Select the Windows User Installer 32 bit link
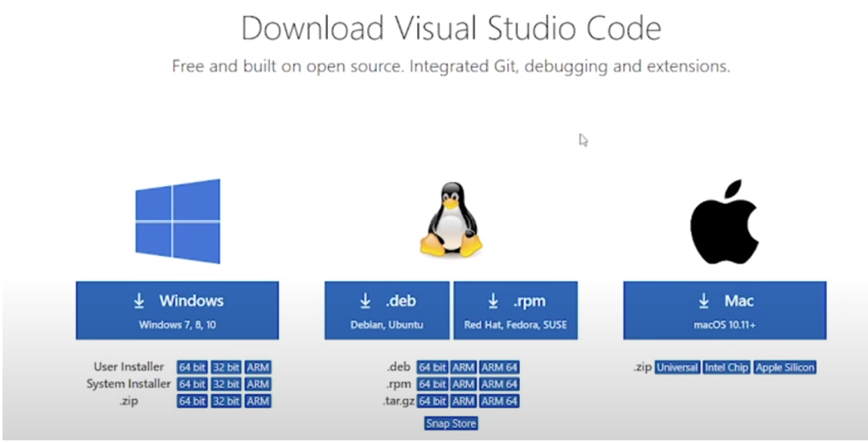Screen dimensions: 868x442 [226, 367]
